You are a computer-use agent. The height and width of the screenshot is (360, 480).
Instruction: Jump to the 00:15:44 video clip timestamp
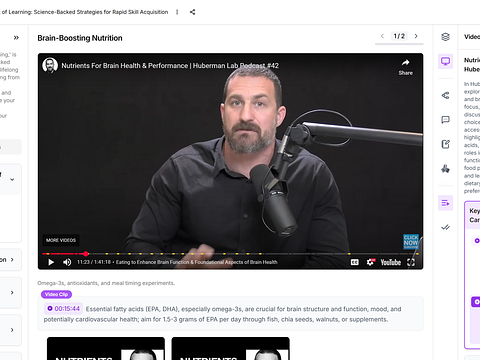[64, 309]
